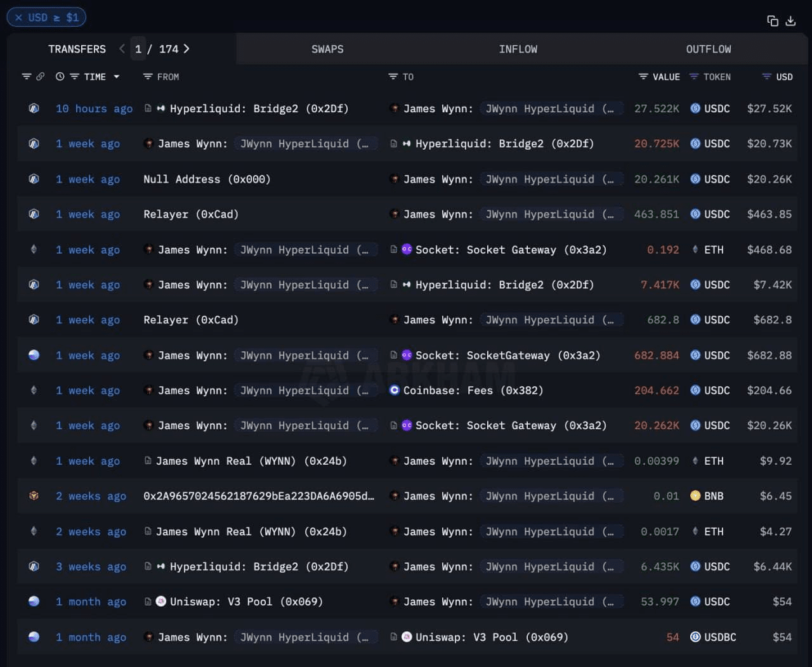Select the 27.522K value cell

[x=657, y=108]
